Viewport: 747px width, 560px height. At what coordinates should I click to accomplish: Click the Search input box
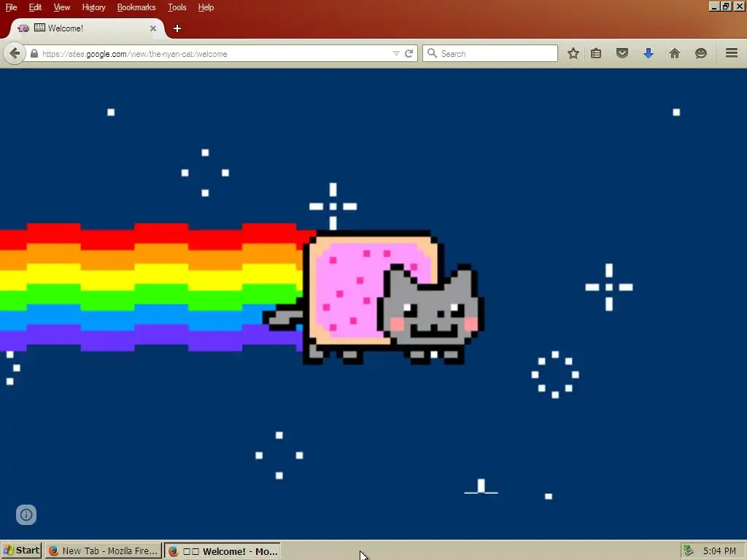(490, 53)
